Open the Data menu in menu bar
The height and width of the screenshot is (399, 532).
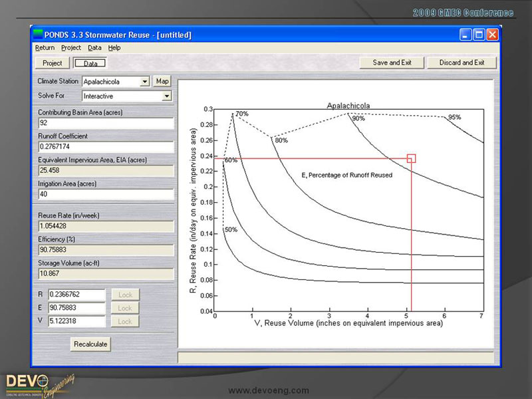click(x=94, y=48)
